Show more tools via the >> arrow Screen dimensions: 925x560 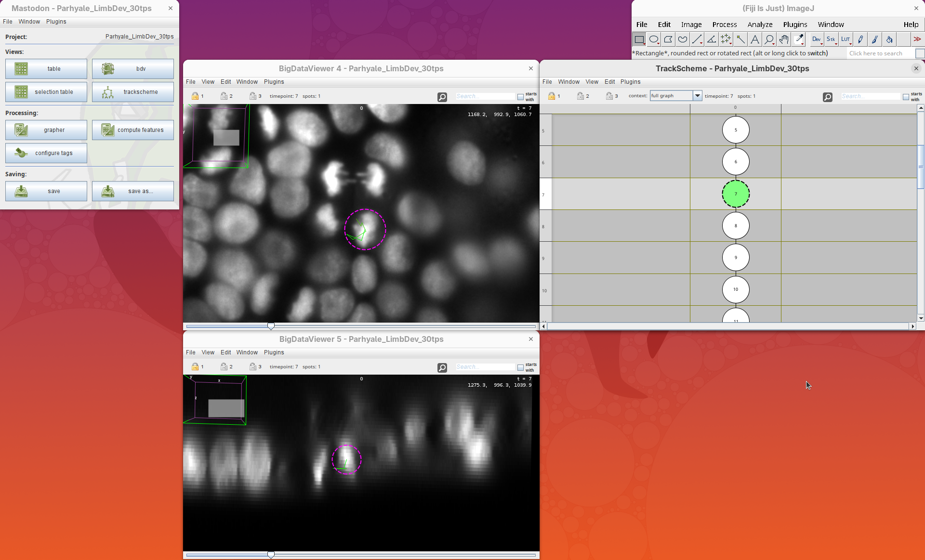(917, 39)
